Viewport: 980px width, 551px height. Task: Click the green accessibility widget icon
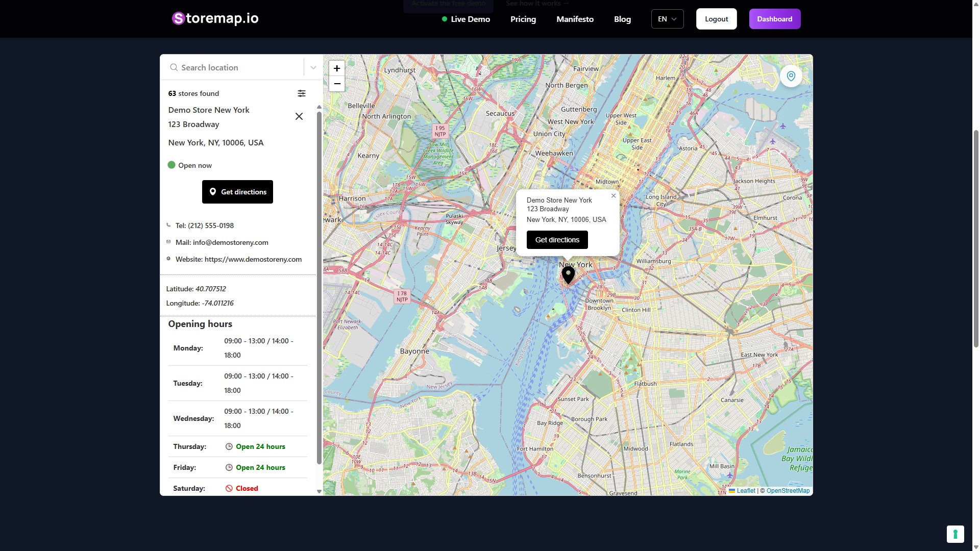[955, 534]
